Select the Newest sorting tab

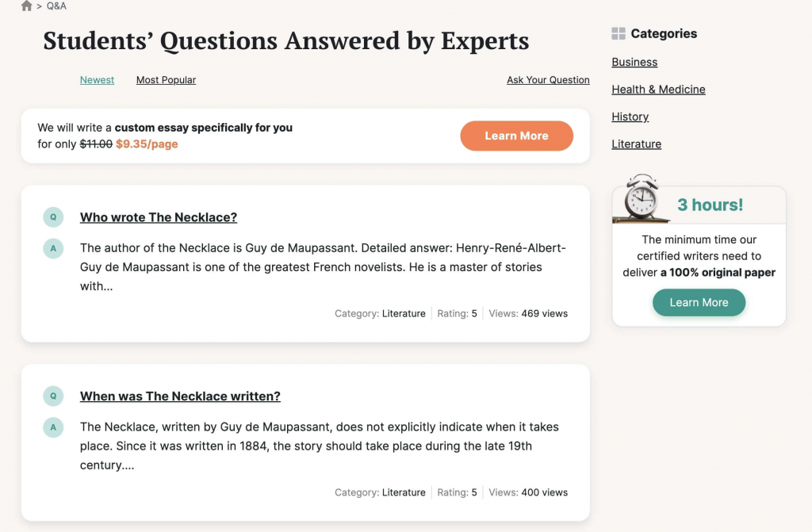97,79
